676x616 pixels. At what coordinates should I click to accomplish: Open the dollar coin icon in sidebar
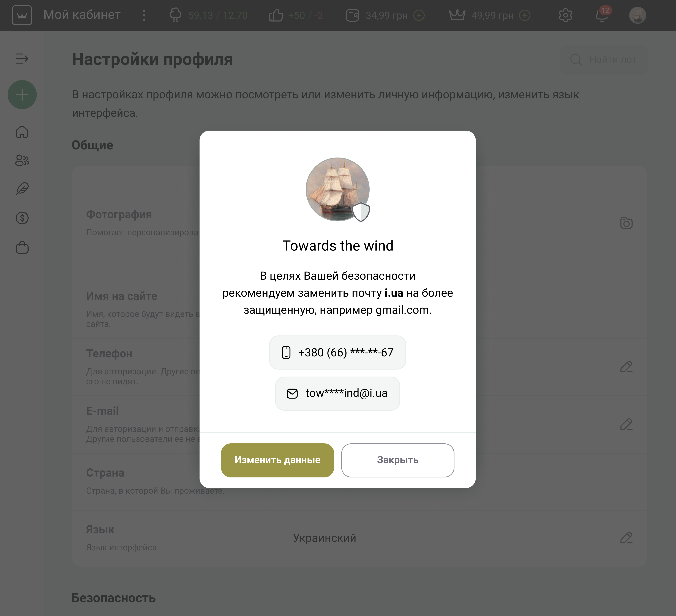pos(22,218)
